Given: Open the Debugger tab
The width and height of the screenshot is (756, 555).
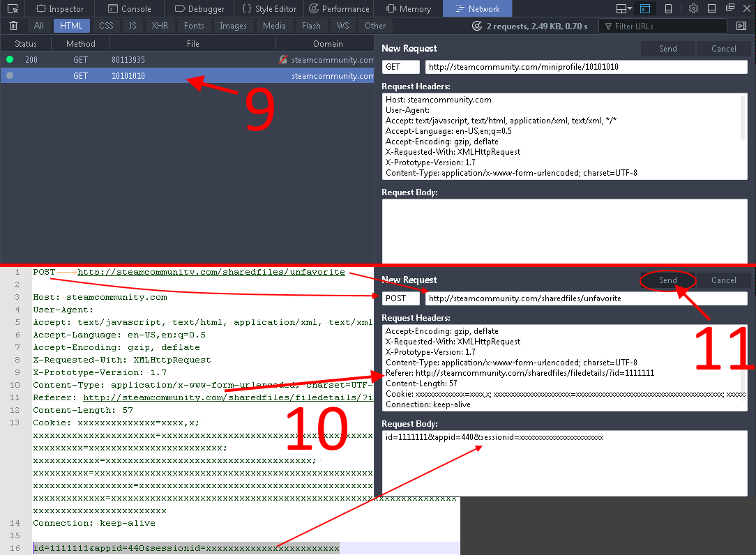Looking at the screenshot, I should (199, 8).
